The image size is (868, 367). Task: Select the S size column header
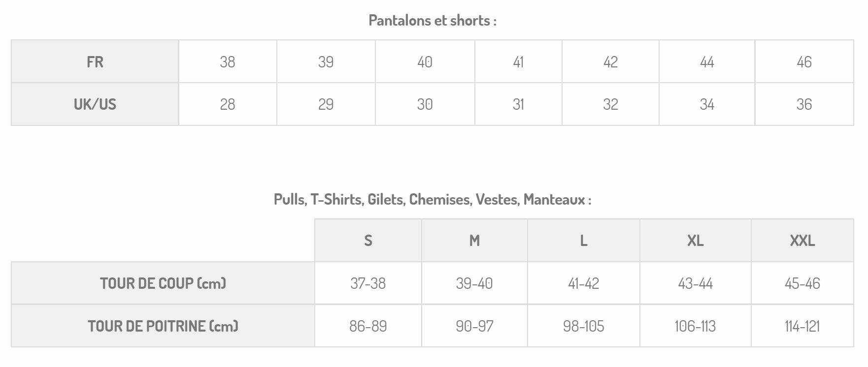pos(368,241)
